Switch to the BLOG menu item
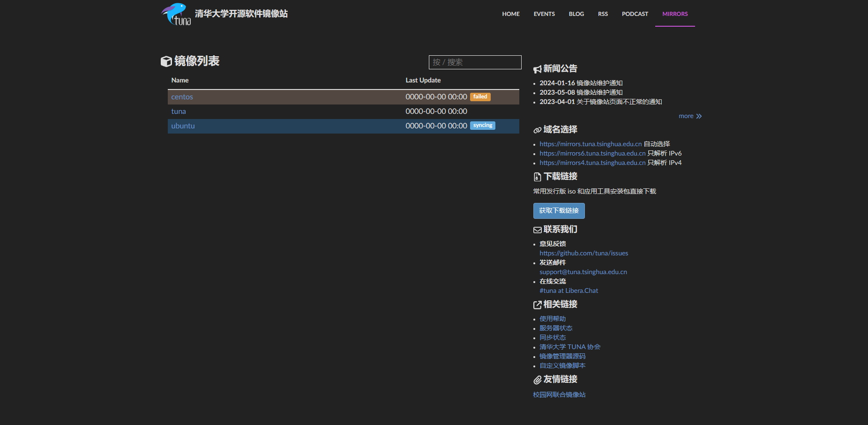 pyautogui.click(x=576, y=14)
